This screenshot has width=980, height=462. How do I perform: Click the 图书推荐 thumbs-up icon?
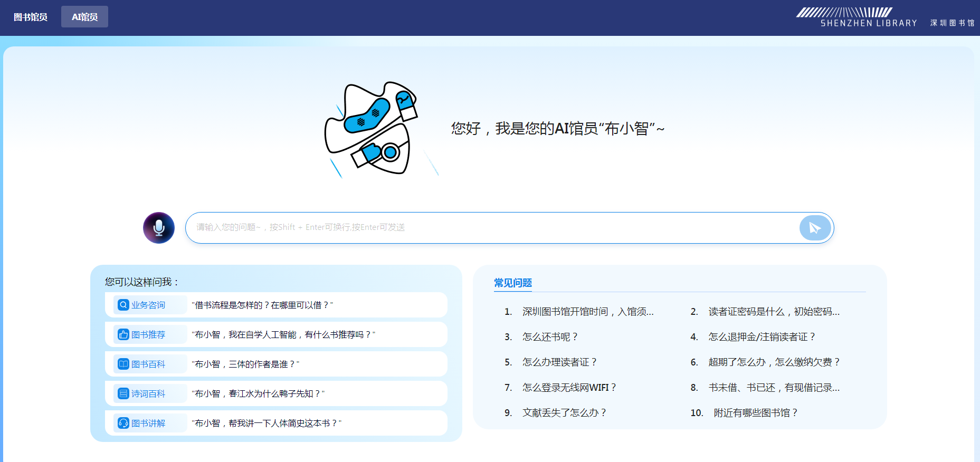coord(123,334)
